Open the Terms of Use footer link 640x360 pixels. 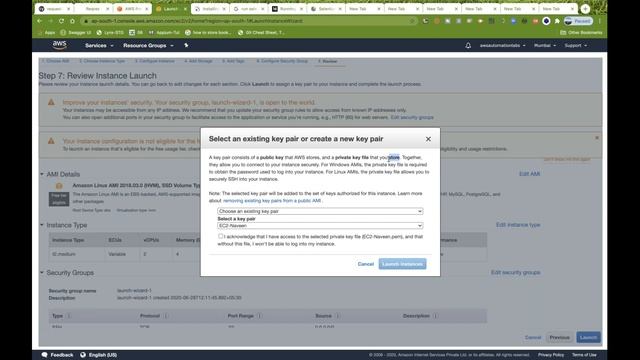pyautogui.click(x=584, y=355)
